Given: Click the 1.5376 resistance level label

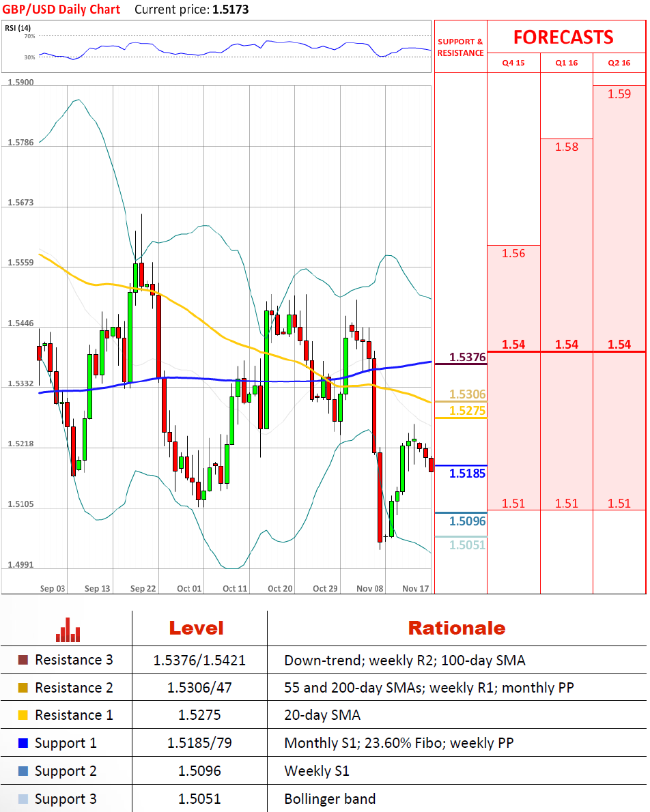Looking at the screenshot, I should [x=468, y=357].
